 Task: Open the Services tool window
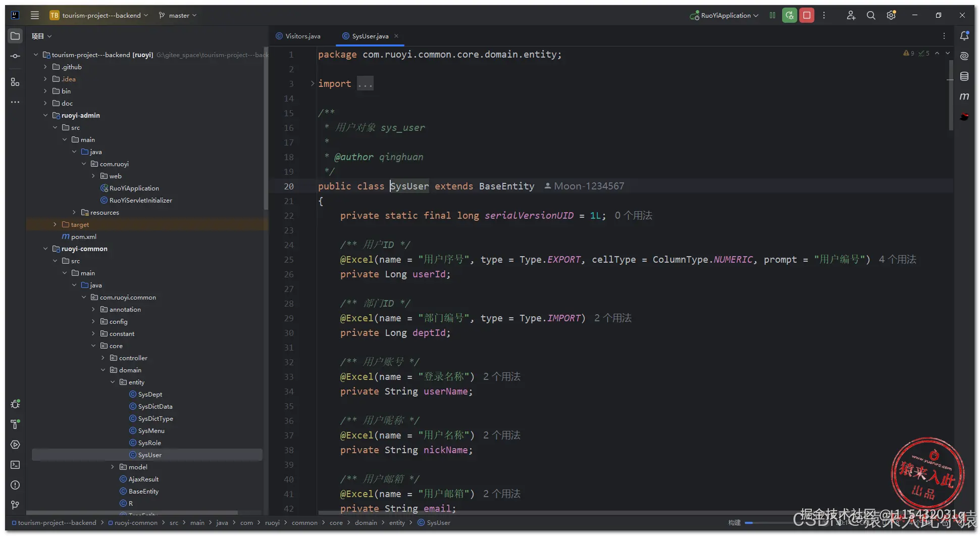click(x=15, y=445)
